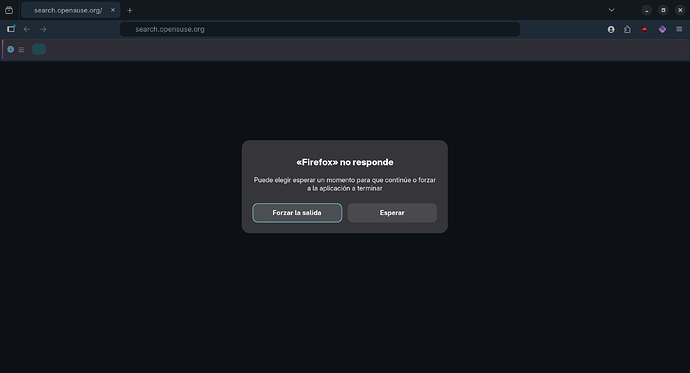
Task: Close the search.opensuse.org tab
Action: 113,10
